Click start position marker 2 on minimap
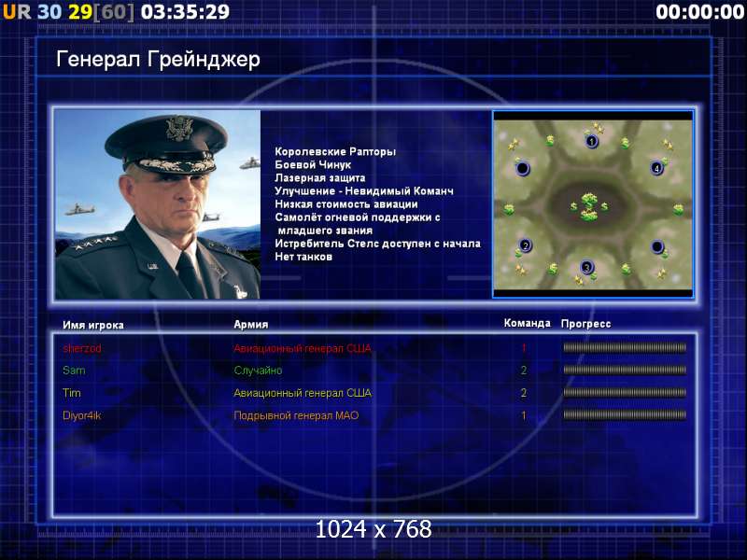This screenshot has width=747, height=560. 526,245
